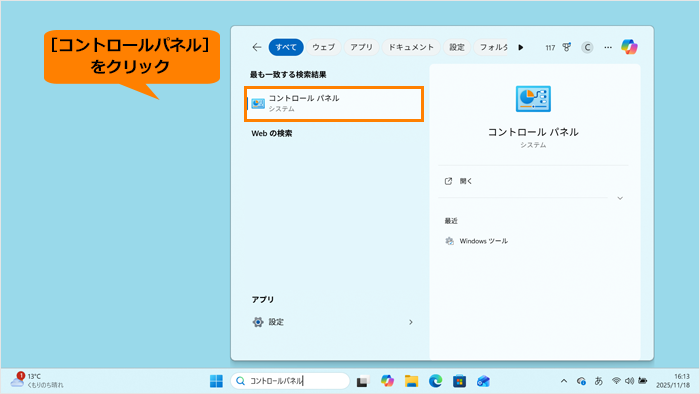Show hidden system tray icons
700x394 pixels.
point(564,381)
